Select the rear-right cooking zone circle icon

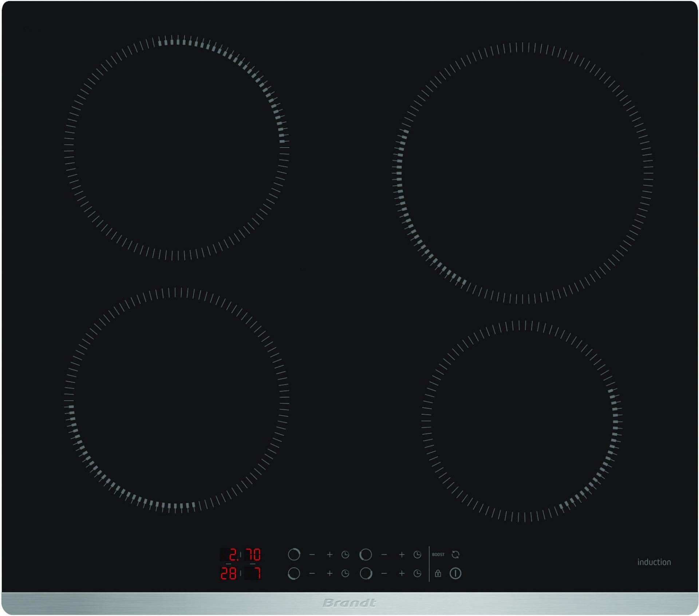[366, 554]
